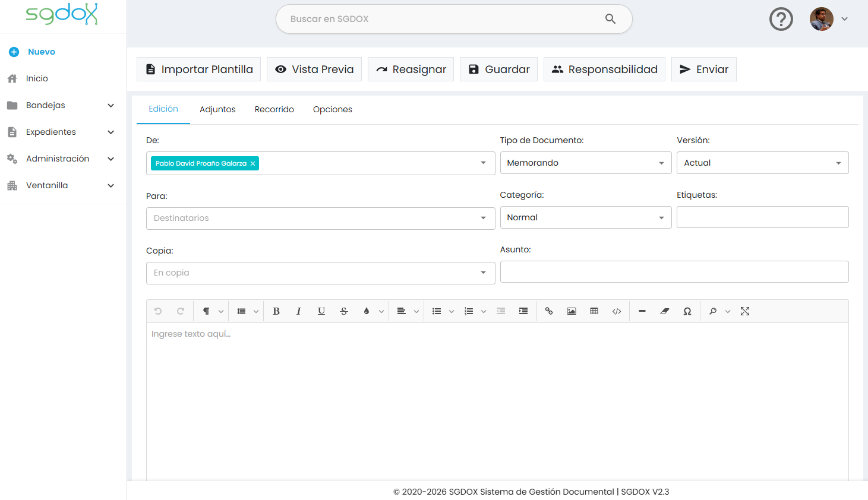Open paragraph style tool in editor

(241, 311)
